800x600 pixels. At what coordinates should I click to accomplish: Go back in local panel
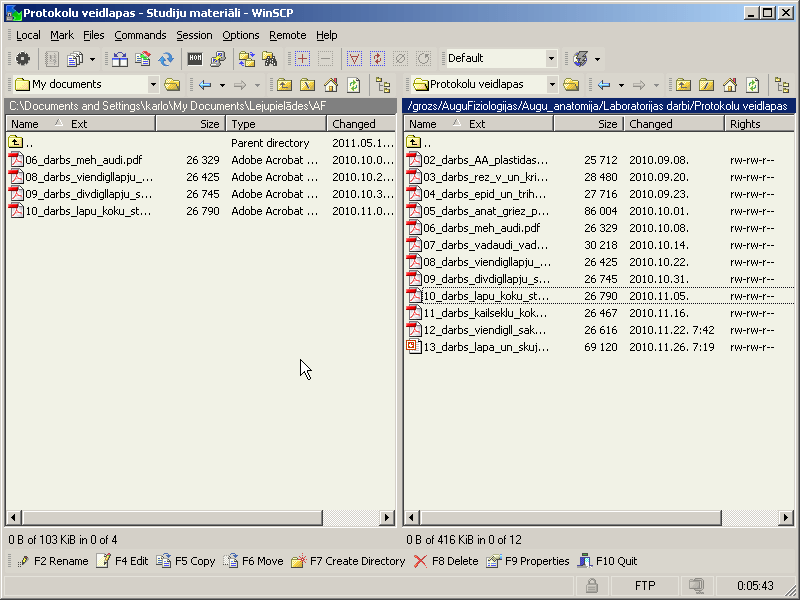point(205,85)
